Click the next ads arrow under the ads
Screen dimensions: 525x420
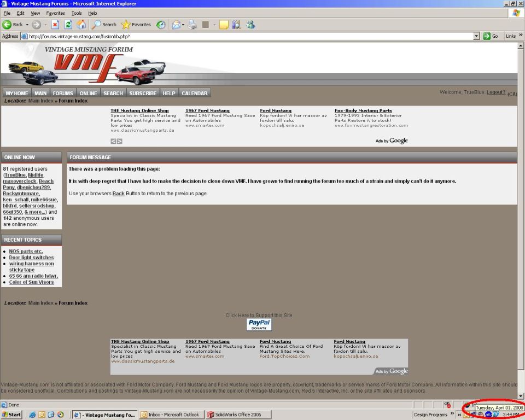pyautogui.click(x=120, y=141)
